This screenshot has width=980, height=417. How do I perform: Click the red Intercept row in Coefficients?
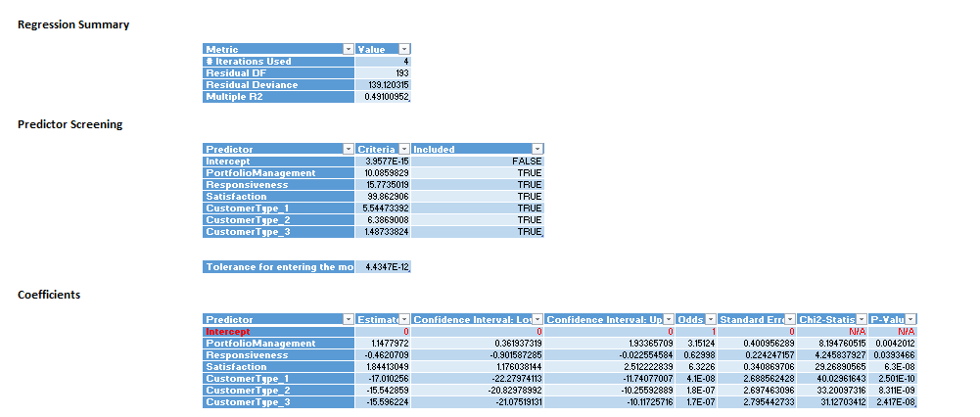(279, 332)
